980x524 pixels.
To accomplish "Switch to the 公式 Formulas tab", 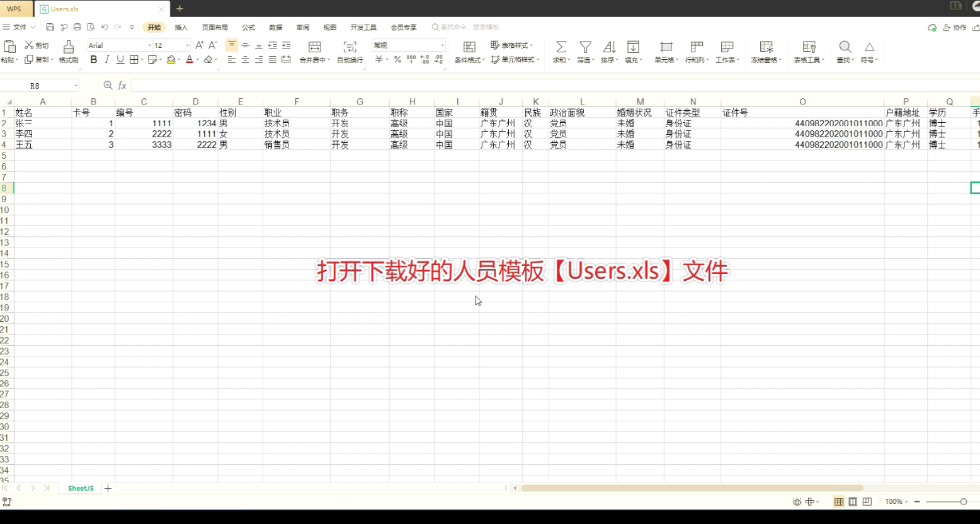I will (249, 28).
